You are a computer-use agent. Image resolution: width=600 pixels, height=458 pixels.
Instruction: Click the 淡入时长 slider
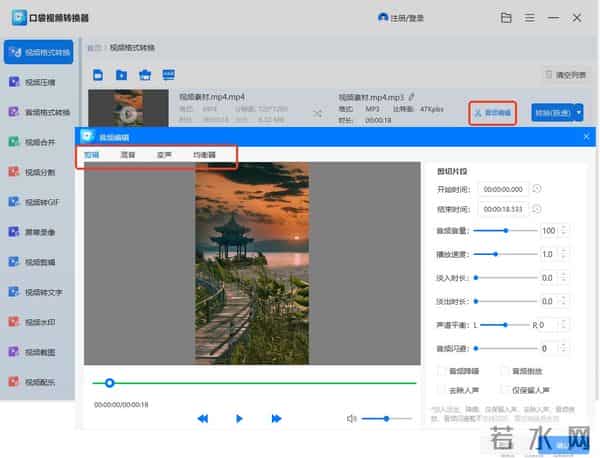coord(505,278)
